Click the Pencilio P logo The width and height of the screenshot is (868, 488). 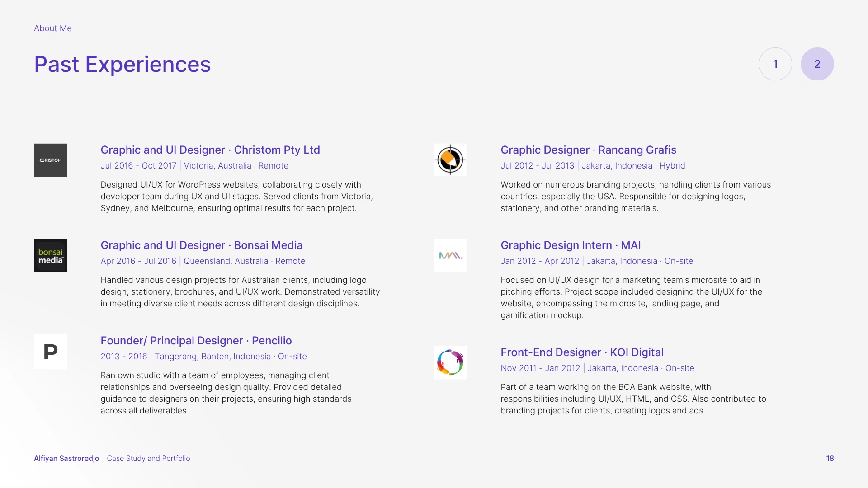click(50, 352)
